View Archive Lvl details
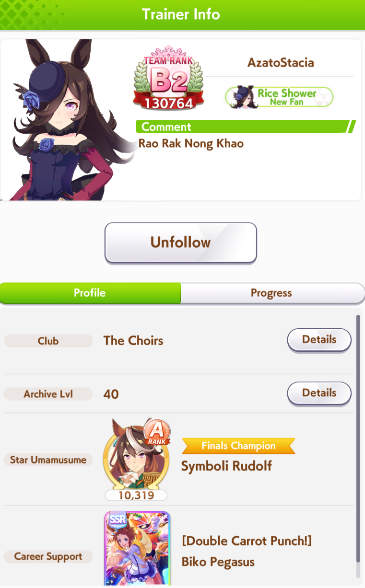The image size is (365, 588). (x=319, y=393)
